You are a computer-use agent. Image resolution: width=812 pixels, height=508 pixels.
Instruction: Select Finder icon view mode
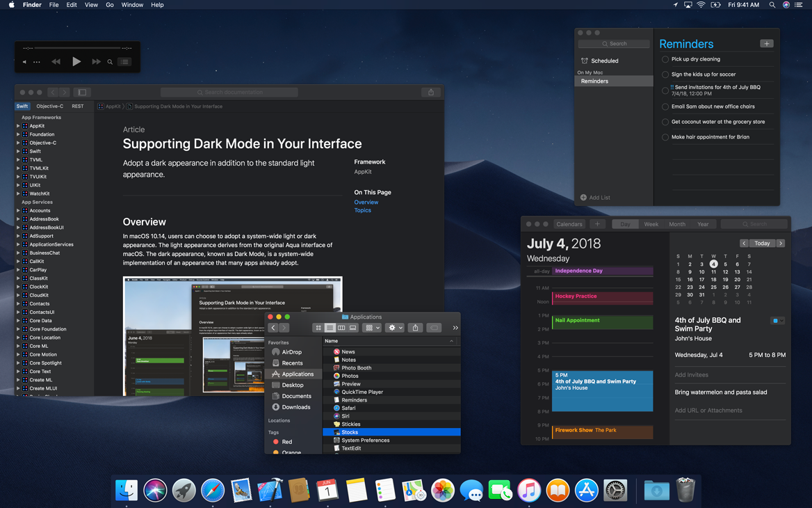pos(318,327)
